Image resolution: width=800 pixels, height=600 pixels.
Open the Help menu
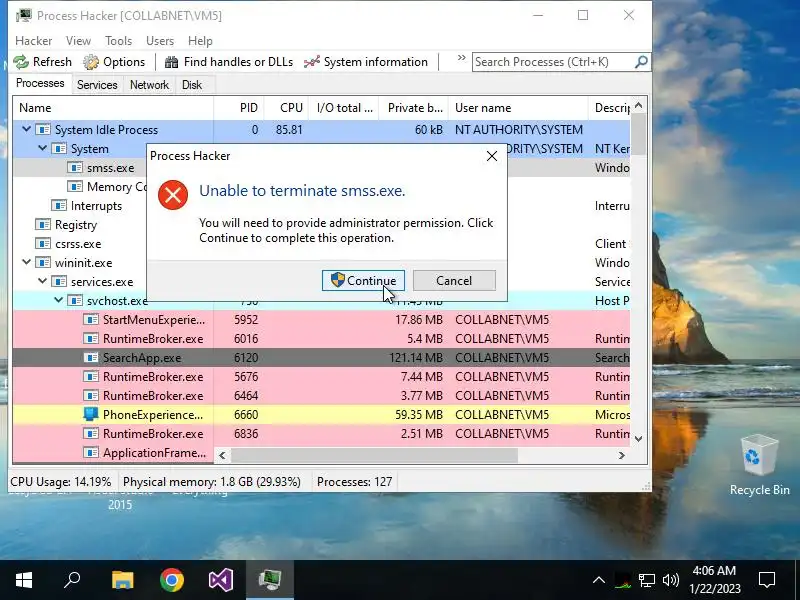(x=200, y=41)
